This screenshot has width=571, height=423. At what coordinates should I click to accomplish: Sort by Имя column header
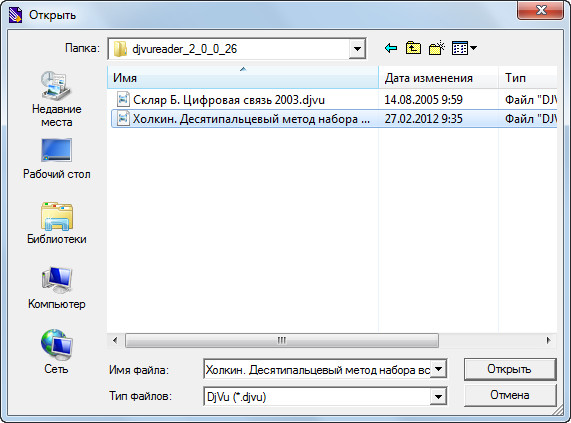click(243, 78)
